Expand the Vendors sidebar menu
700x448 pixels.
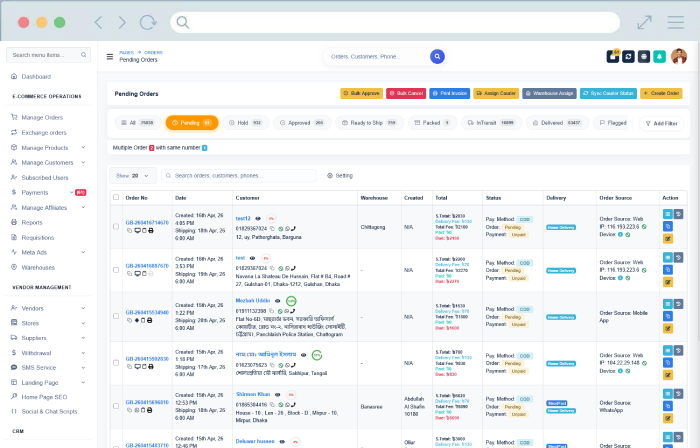[x=33, y=308]
